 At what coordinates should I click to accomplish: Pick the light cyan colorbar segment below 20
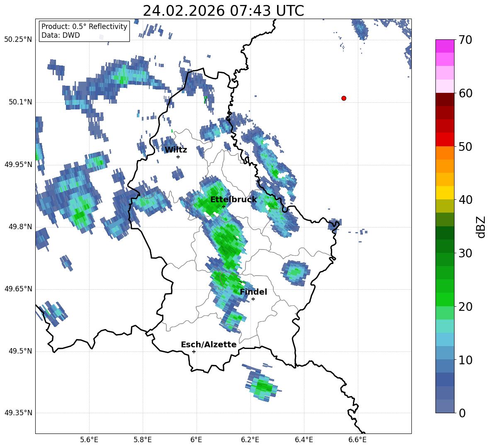(x=445, y=326)
